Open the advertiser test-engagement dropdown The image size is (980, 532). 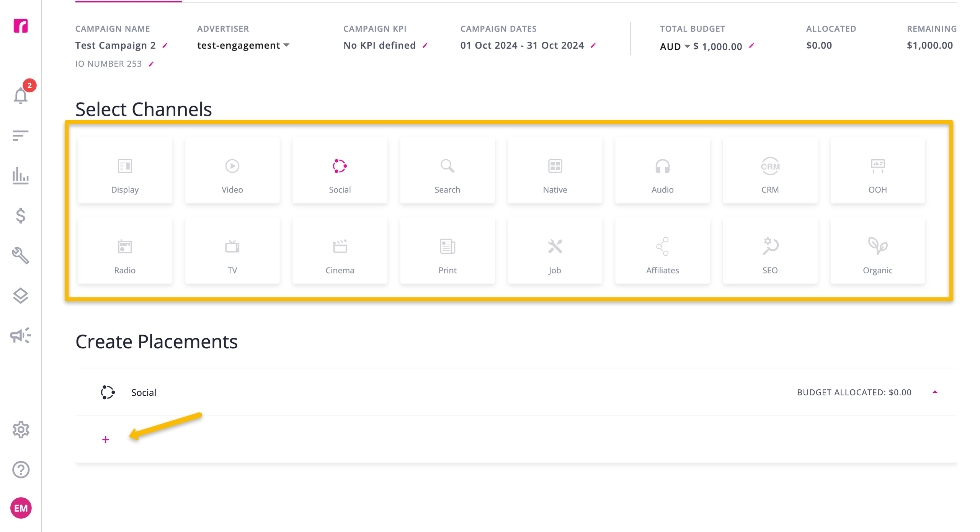[243, 46]
